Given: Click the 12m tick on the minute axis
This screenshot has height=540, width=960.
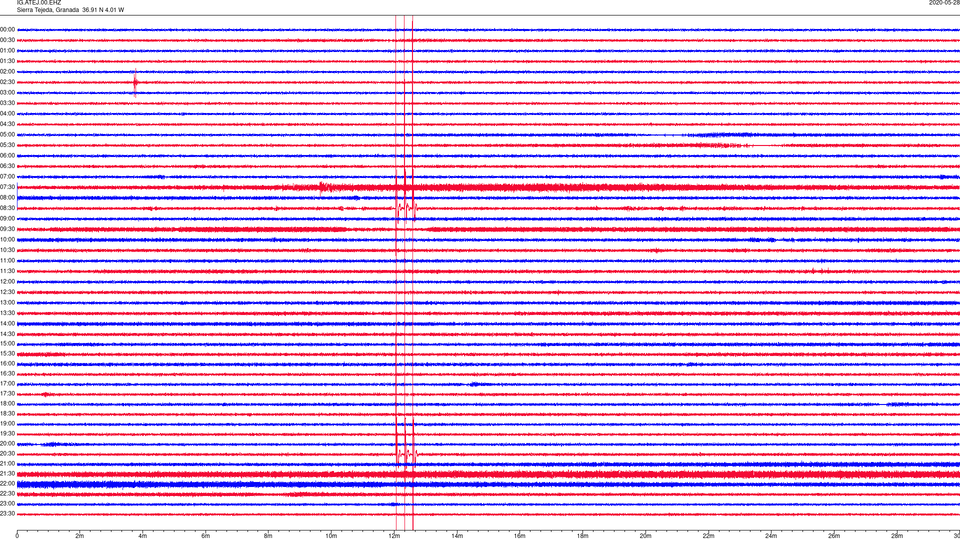Looking at the screenshot, I should click(x=394, y=536).
